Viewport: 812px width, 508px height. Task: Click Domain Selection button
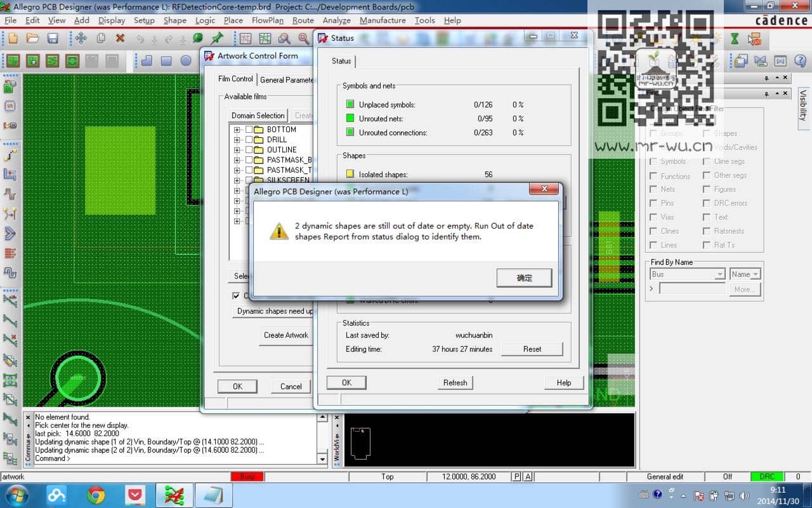pos(258,116)
